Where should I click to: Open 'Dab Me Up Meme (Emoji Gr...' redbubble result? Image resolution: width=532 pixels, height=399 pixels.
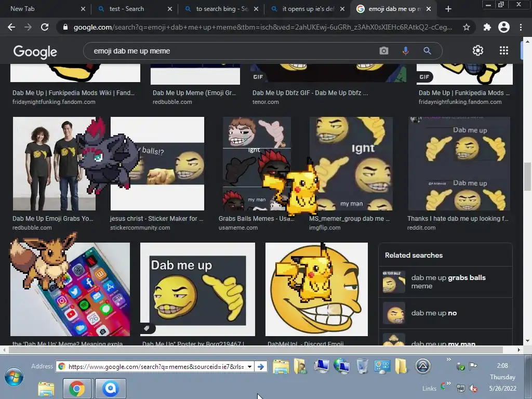click(194, 92)
